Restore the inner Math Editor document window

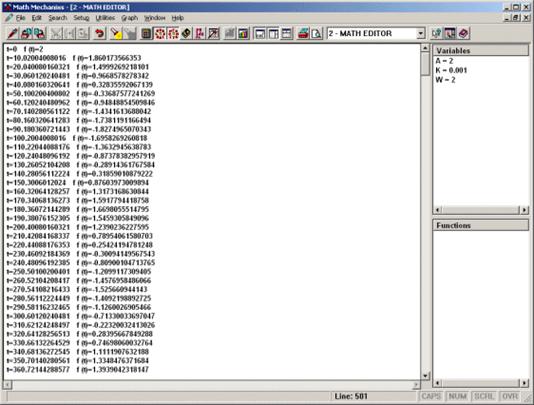517,18
